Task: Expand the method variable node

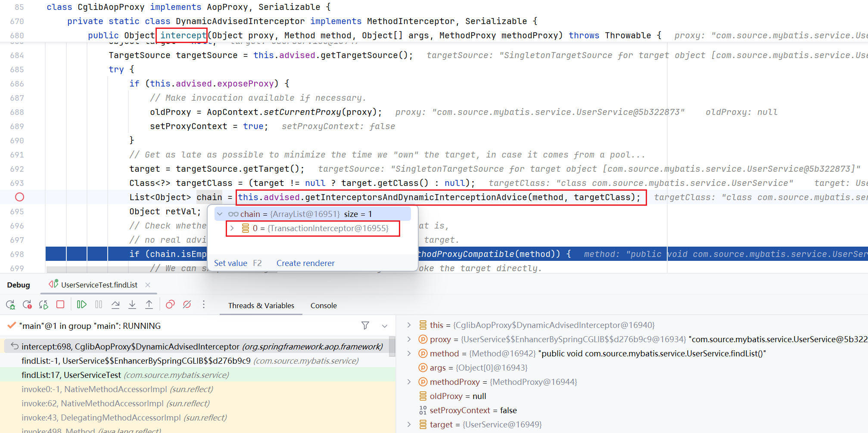Action: [x=409, y=353]
